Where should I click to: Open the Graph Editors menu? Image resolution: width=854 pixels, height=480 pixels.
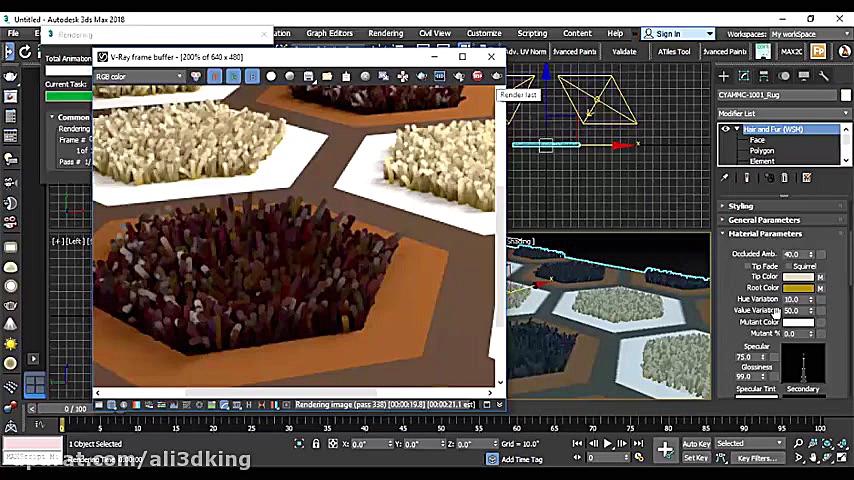(329, 33)
